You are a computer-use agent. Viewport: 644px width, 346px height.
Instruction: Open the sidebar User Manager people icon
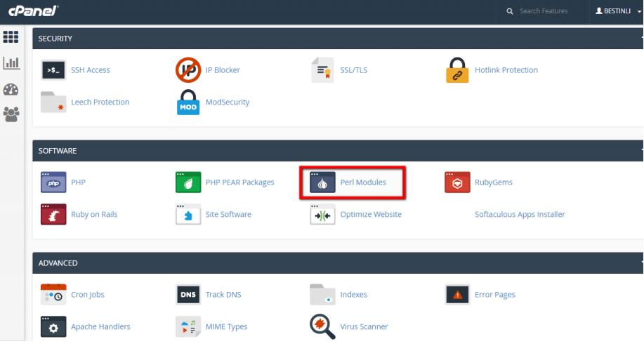click(11, 114)
